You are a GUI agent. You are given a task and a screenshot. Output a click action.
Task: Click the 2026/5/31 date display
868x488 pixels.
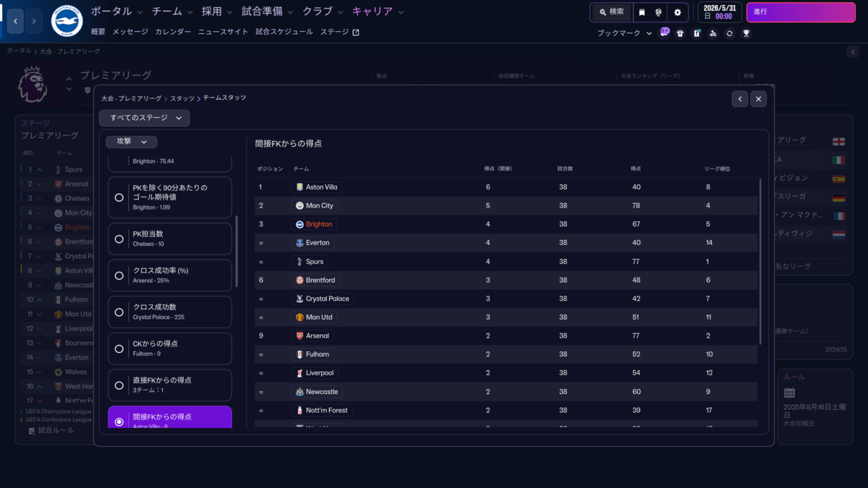pos(720,12)
